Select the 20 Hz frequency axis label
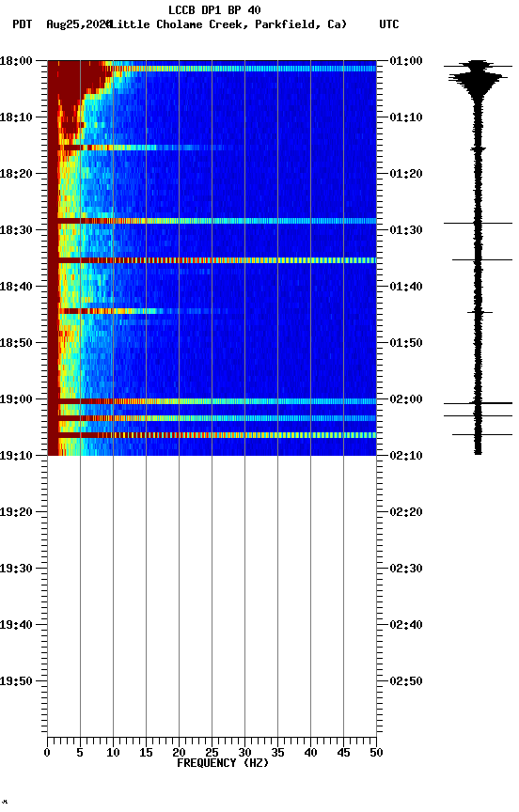The width and height of the screenshot is (519, 812). (x=179, y=753)
